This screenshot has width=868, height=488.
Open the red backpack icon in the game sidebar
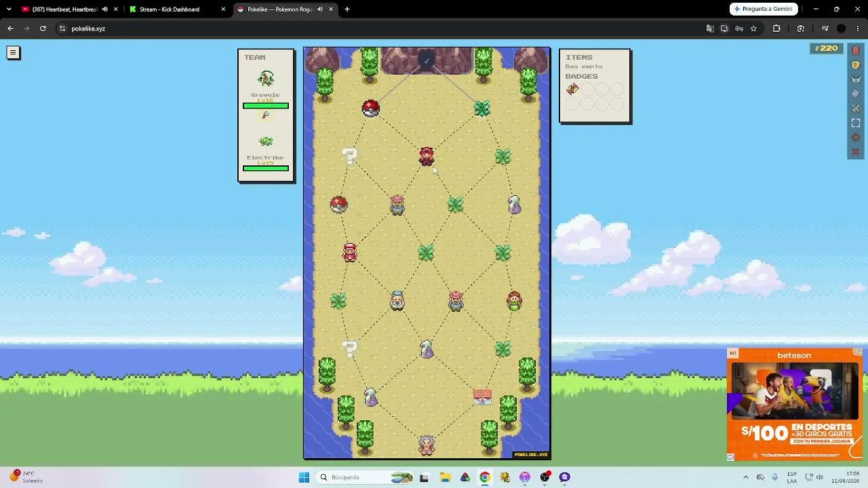pos(856,51)
